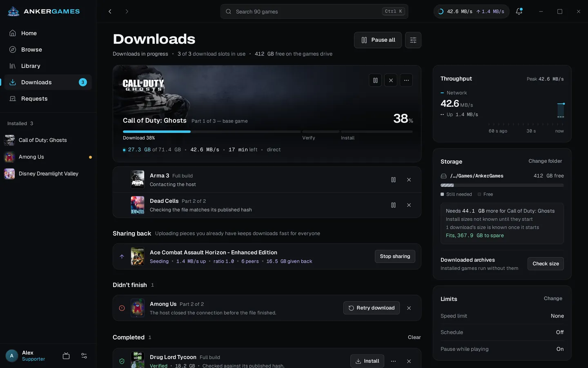The width and height of the screenshot is (588, 368).
Task: Click the Pause all button
Action: click(x=378, y=40)
